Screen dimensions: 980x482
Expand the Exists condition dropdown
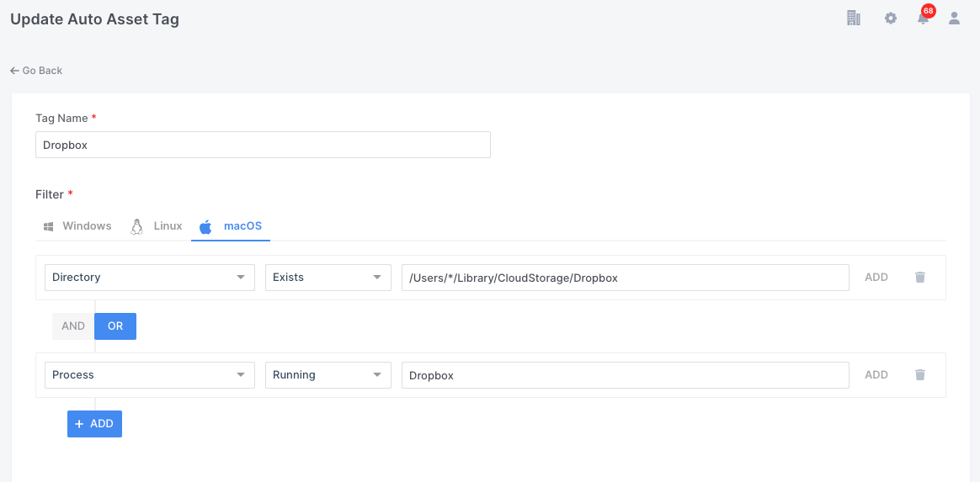tap(328, 278)
